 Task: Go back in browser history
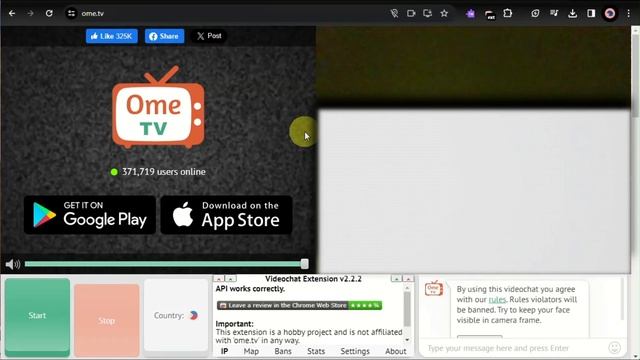12,13
